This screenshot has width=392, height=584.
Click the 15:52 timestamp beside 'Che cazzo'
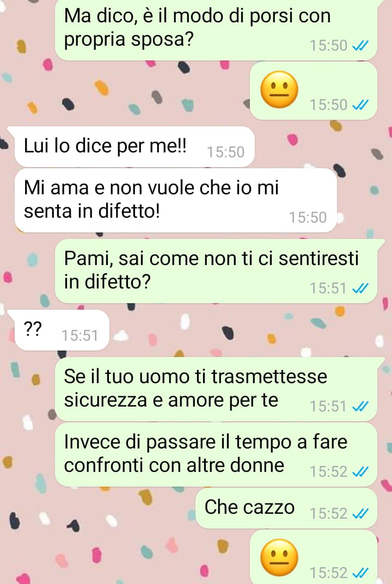pos(328,514)
